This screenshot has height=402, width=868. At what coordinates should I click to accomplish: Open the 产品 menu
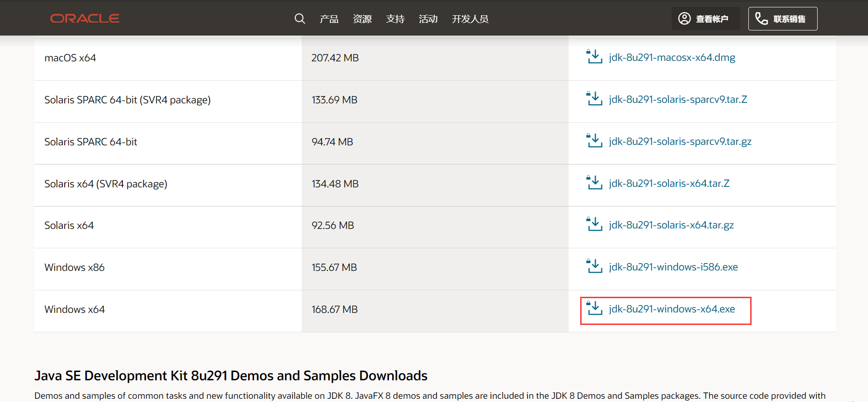click(329, 19)
